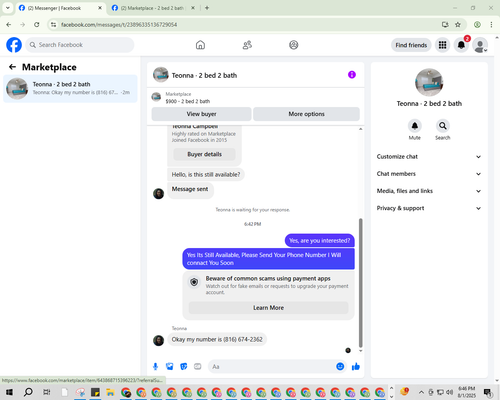Open Task View on the taskbar
Viewport: 500px width, 400px height.
pyautogui.click(x=47, y=392)
